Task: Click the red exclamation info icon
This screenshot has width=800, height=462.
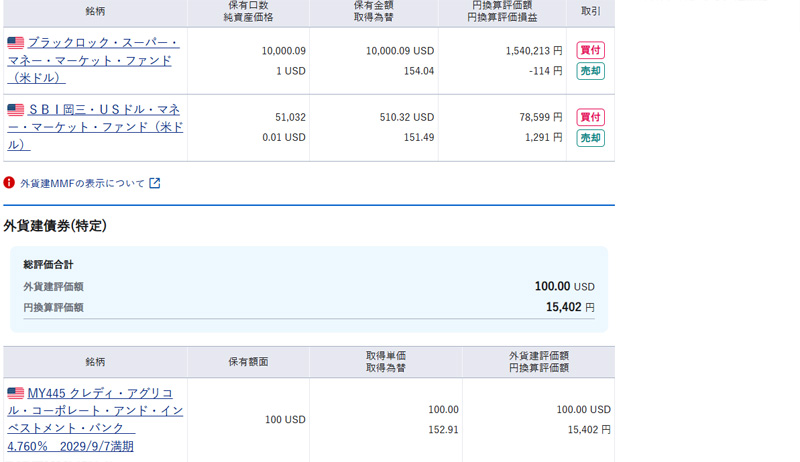Action: click(9, 183)
